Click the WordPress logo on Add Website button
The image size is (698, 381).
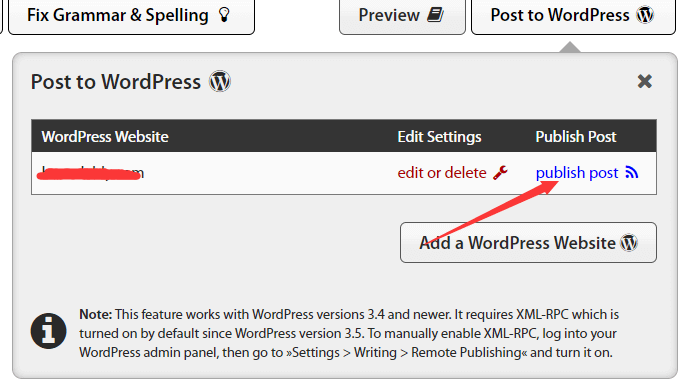tap(629, 243)
